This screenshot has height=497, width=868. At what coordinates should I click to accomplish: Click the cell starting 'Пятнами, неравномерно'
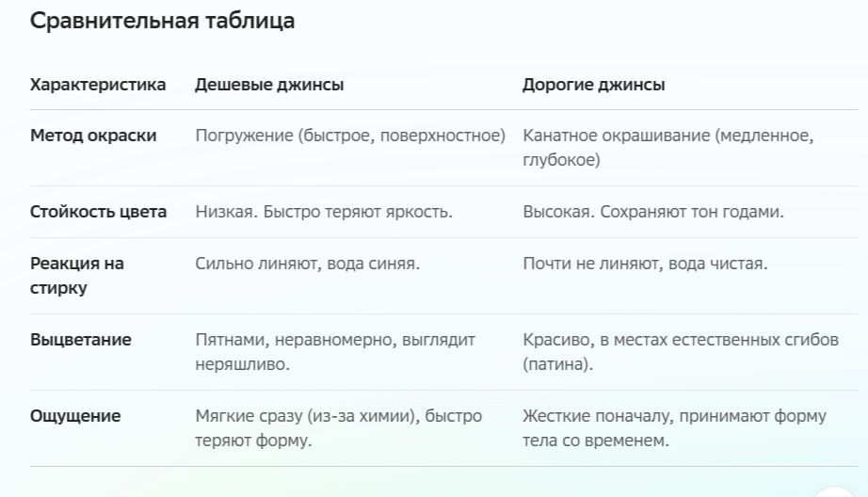click(x=335, y=352)
